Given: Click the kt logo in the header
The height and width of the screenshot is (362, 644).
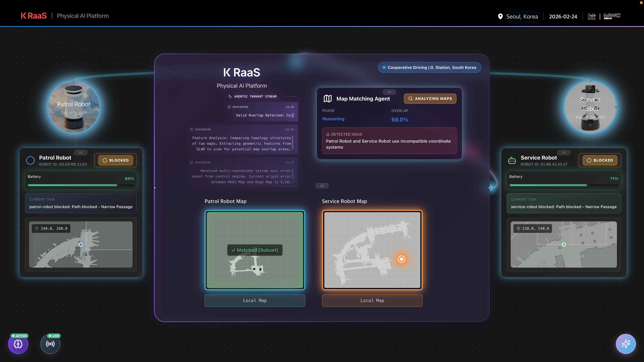Looking at the screenshot, I should click(592, 16).
